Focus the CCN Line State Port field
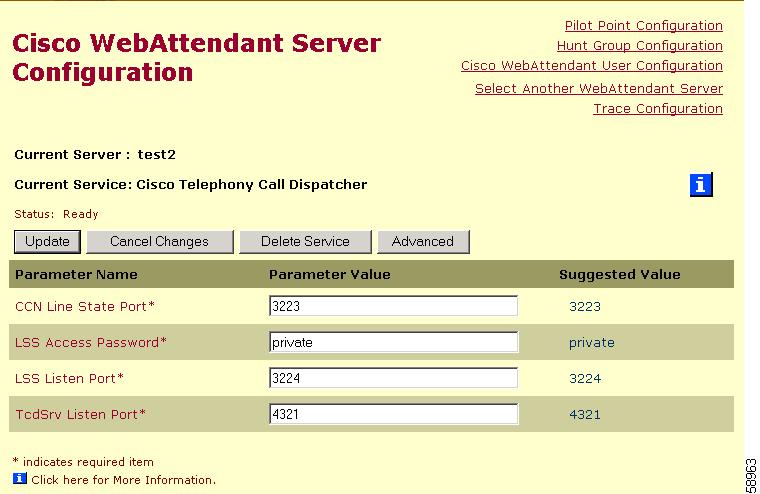 393,306
